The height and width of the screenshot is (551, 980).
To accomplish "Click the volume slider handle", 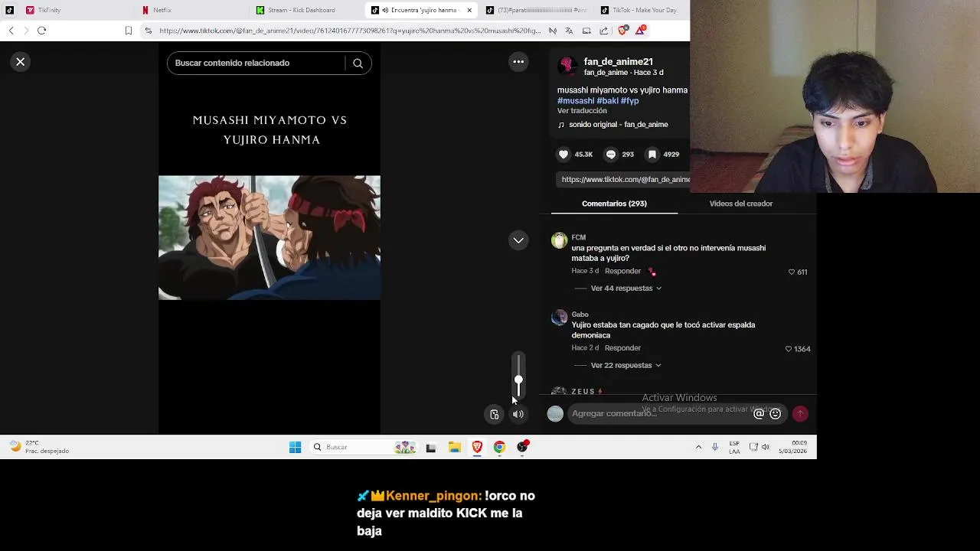I will [518, 380].
